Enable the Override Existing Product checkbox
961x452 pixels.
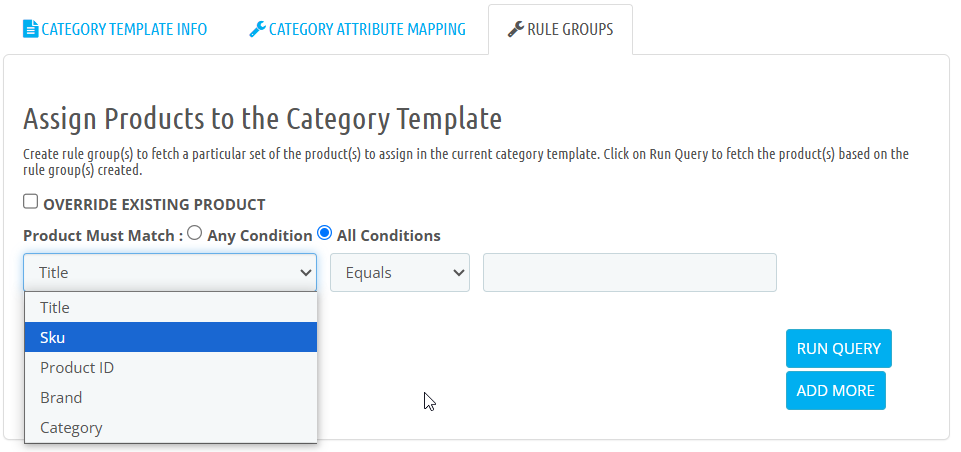[31, 201]
